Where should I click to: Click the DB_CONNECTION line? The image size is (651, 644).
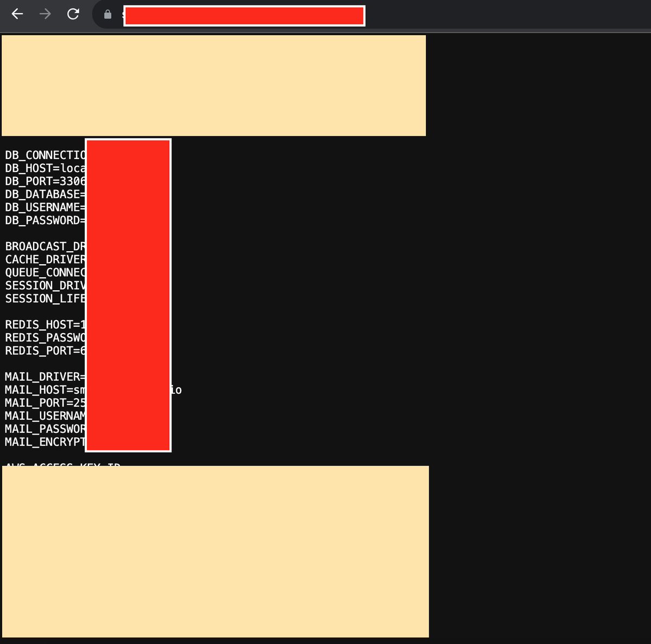coord(45,155)
